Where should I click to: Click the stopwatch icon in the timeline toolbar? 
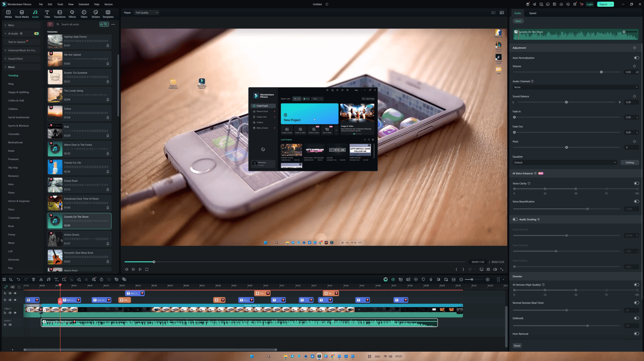[x=102, y=280]
